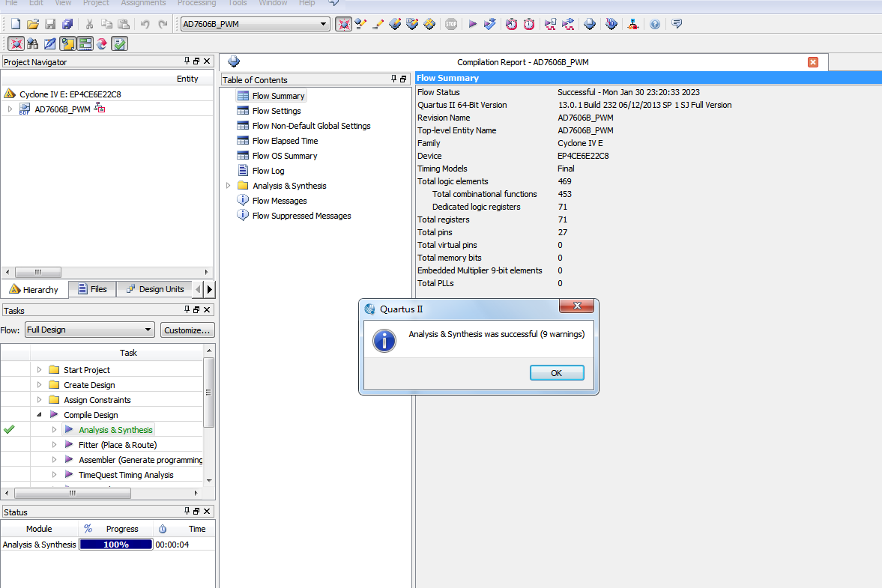Click the Stop Processing sign icon
The height and width of the screenshot is (588, 882).
point(451,24)
